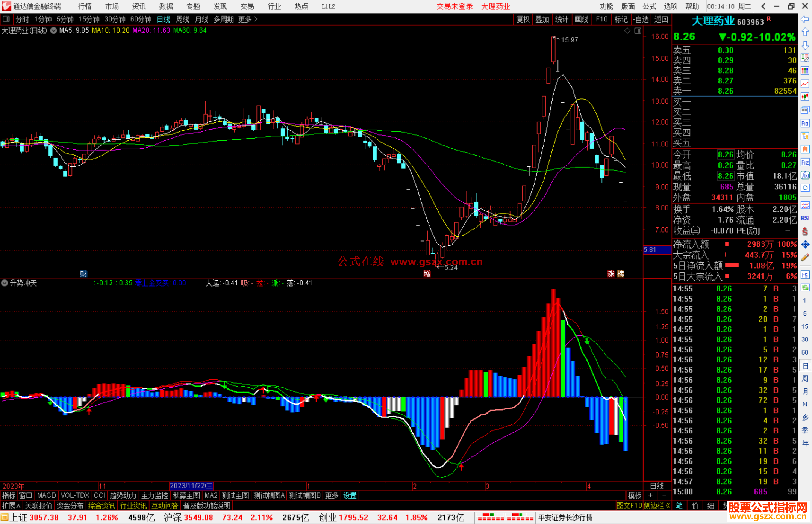Switch to the 周线 weekly period tab
The image size is (812, 524).
183,19
